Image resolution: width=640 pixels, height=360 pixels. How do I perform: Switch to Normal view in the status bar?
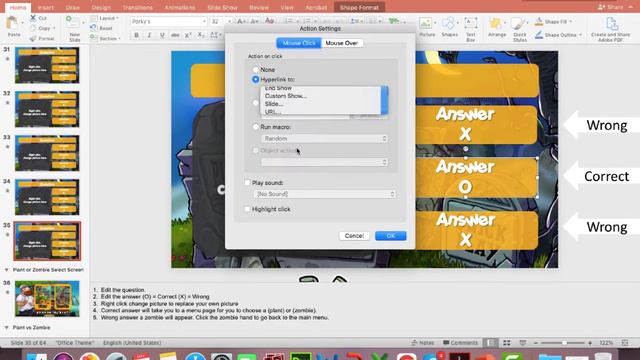point(491,343)
